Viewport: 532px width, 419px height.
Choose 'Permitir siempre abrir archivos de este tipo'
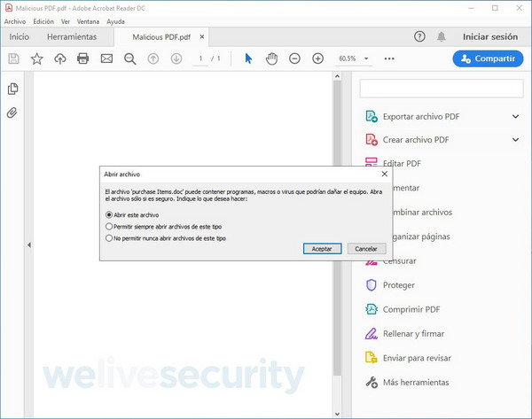(x=109, y=227)
